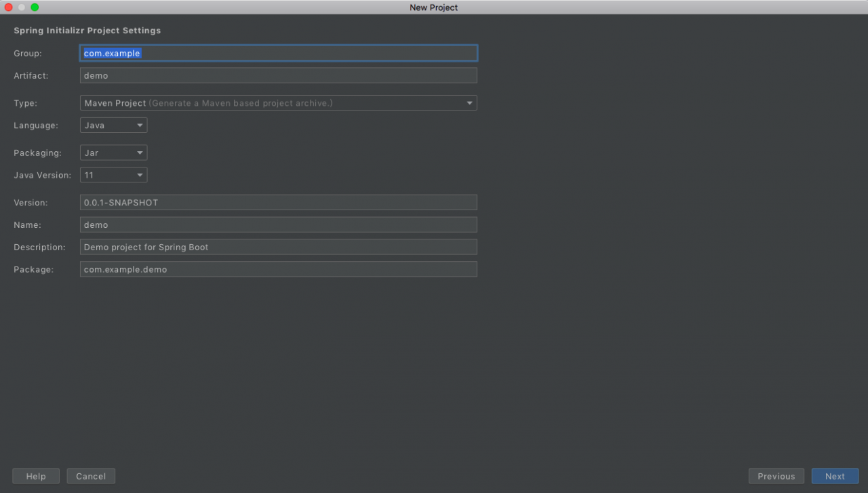This screenshot has height=493, width=868.
Task: Click the Type dropdown arrow icon
Action: click(x=469, y=102)
